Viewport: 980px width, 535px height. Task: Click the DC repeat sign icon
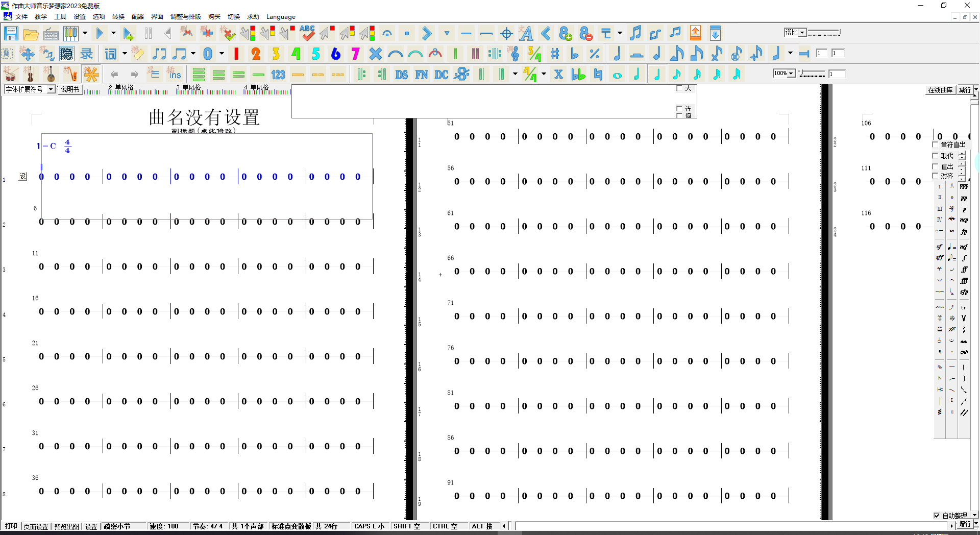point(441,75)
